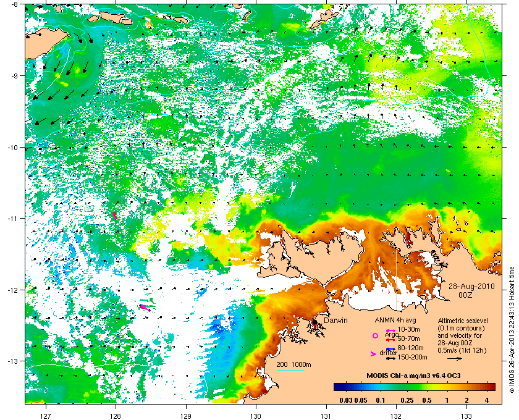
Task: Click the 'Argo' legend label
Action: 391,335
